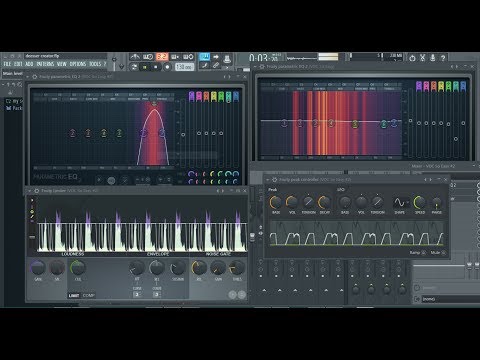Screen dimensions: 480x360
Task: Click the stamp icon in the toolbar
Action: click(227, 59)
